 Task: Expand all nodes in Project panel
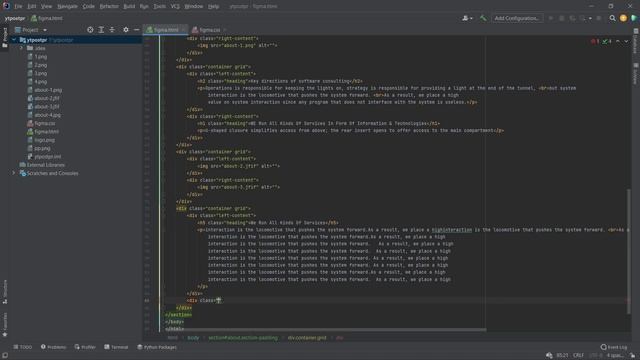tap(101, 30)
